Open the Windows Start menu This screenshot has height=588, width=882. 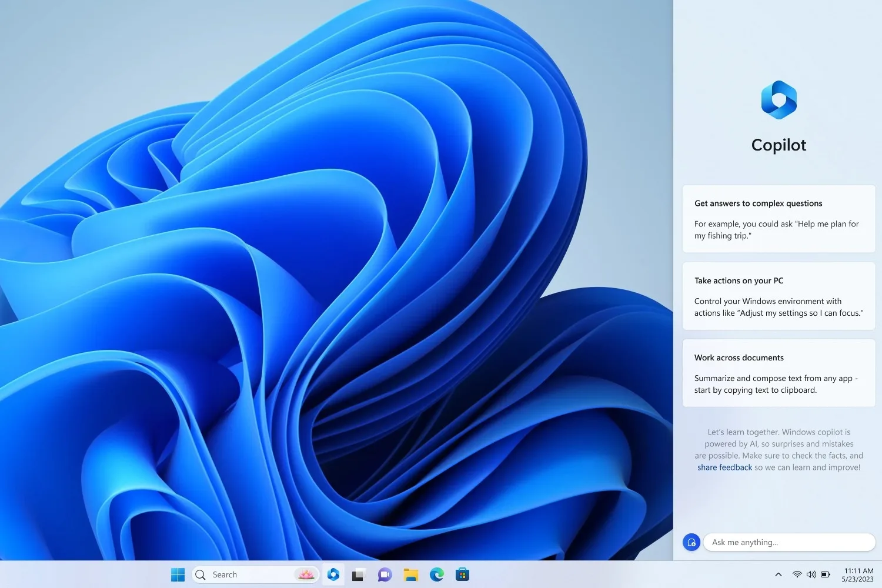(178, 574)
